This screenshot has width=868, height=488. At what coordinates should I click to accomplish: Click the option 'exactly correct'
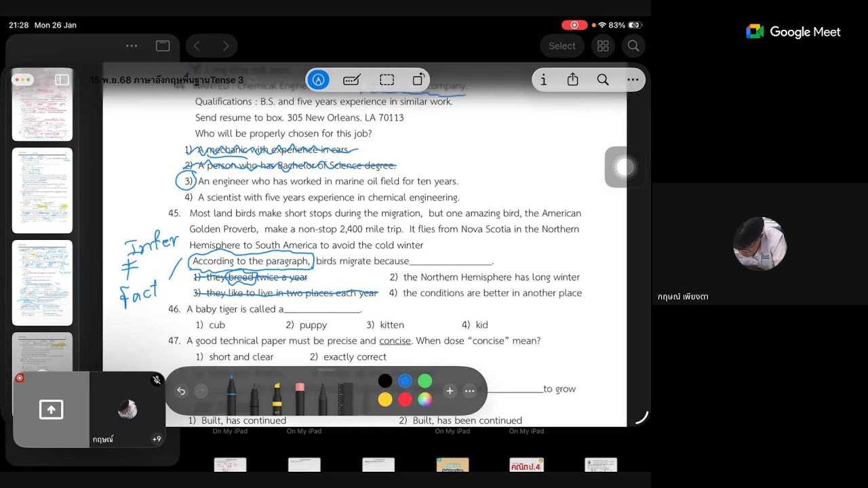point(355,357)
